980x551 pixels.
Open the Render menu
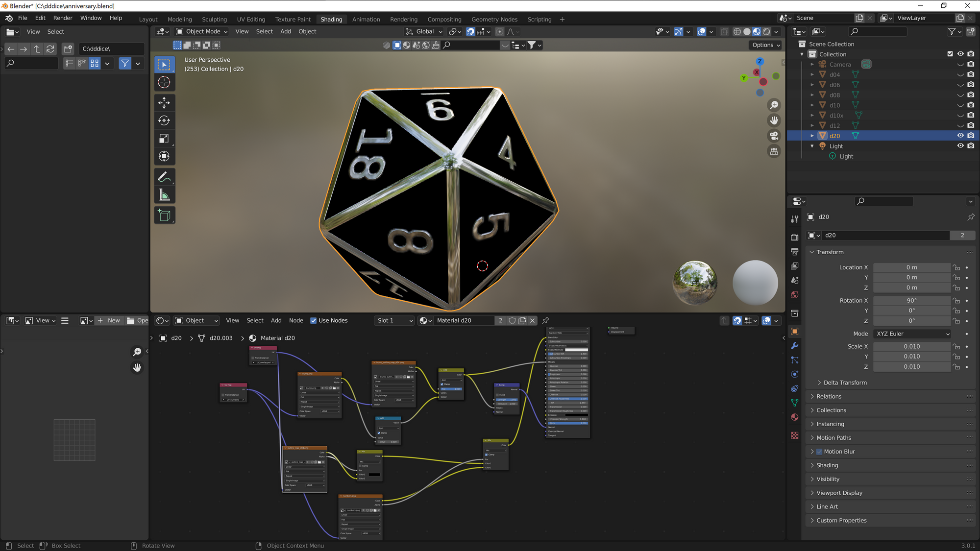pyautogui.click(x=63, y=18)
